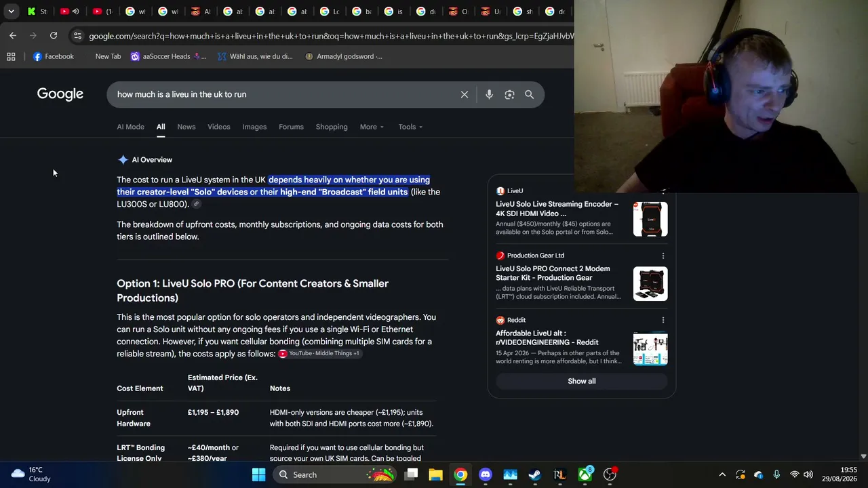Open options for Production Gear Ltd source
The width and height of the screenshot is (868, 488).
[663, 256]
